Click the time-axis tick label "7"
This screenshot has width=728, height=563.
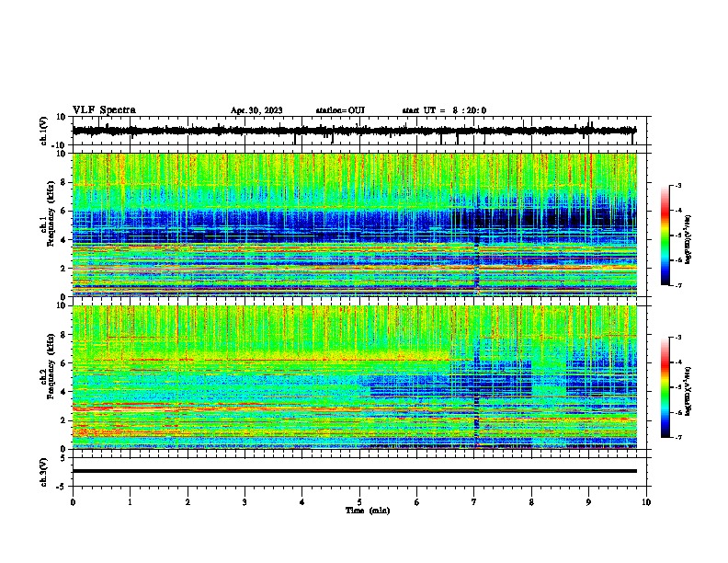coord(474,502)
